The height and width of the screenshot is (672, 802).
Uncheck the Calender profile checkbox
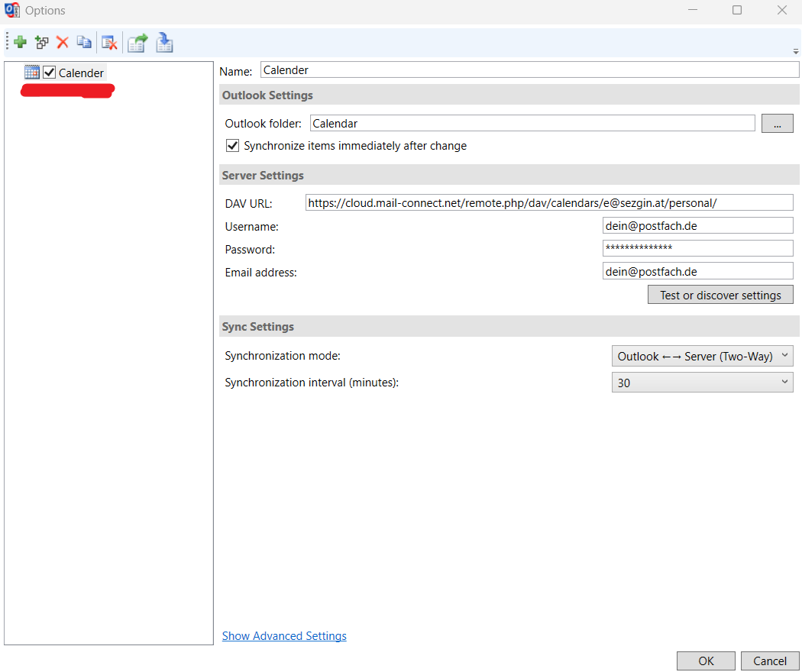(x=50, y=73)
